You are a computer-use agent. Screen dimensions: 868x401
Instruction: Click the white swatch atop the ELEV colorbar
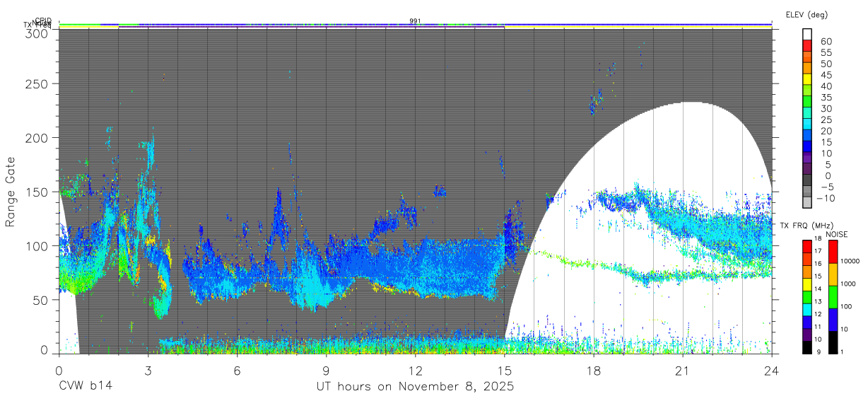pos(807,35)
